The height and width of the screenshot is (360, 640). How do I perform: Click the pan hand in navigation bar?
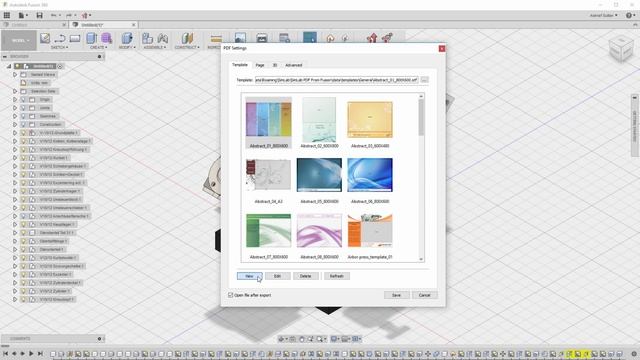tap(302, 339)
